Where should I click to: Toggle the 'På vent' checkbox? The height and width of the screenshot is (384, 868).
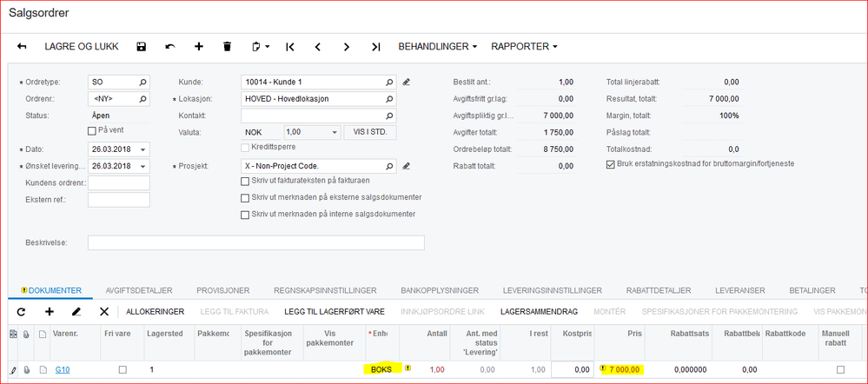92,130
